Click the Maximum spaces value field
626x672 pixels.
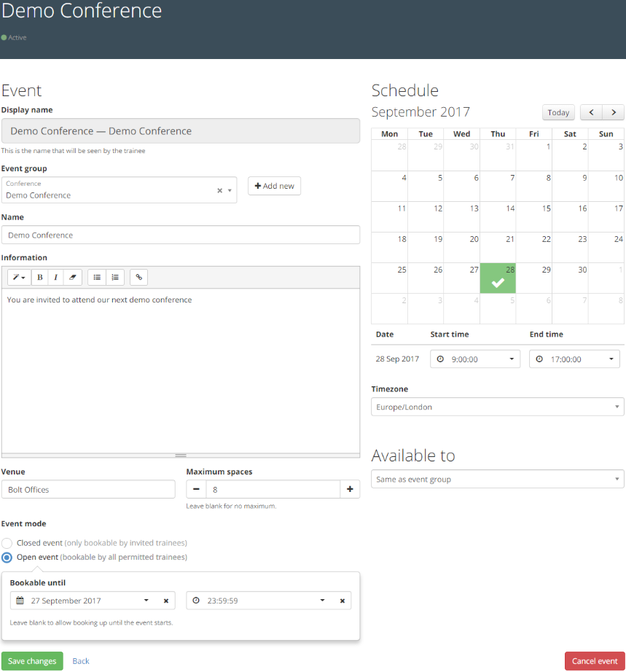coord(273,489)
